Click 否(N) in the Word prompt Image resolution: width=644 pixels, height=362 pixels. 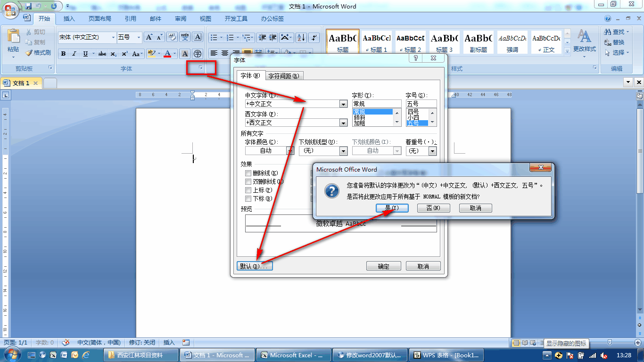coord(433,208)
